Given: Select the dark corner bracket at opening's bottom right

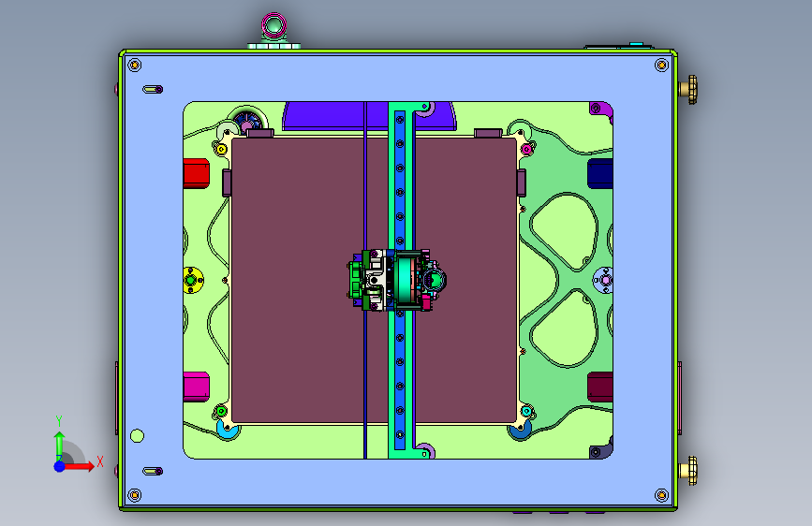Looking at the screenshot, I should click(x=599, y=450).
